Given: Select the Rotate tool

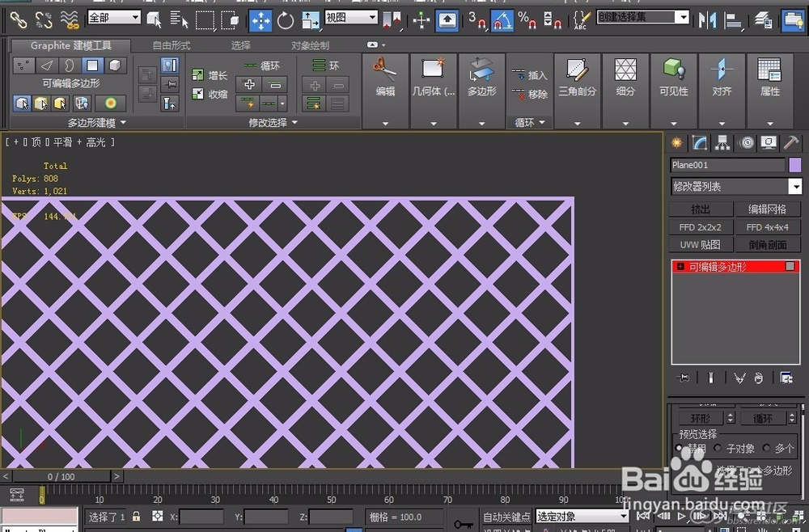Looking at the screenshot, I should 286,21.
